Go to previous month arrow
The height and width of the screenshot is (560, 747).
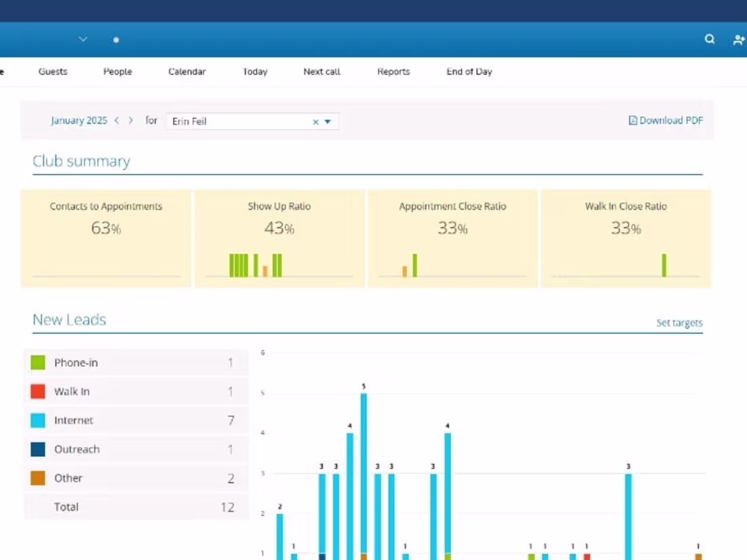117,120
